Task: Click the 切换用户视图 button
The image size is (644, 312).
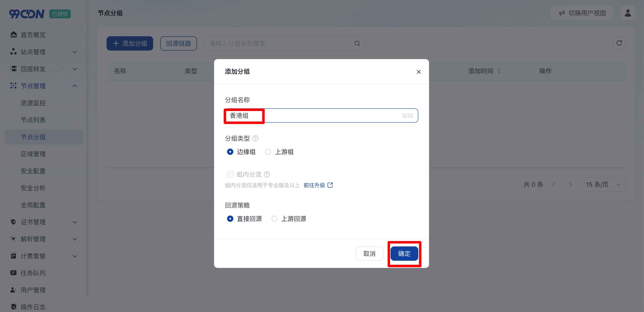Action: [582, 13]
